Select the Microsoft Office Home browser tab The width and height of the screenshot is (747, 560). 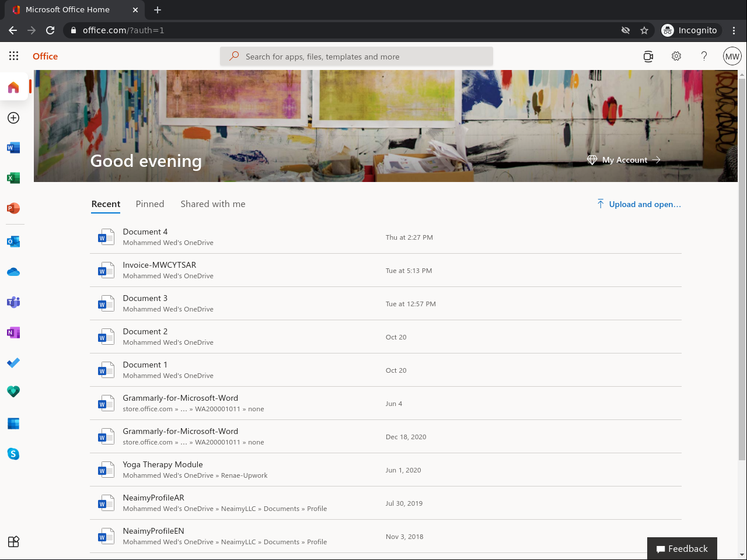tap(74, 10)
